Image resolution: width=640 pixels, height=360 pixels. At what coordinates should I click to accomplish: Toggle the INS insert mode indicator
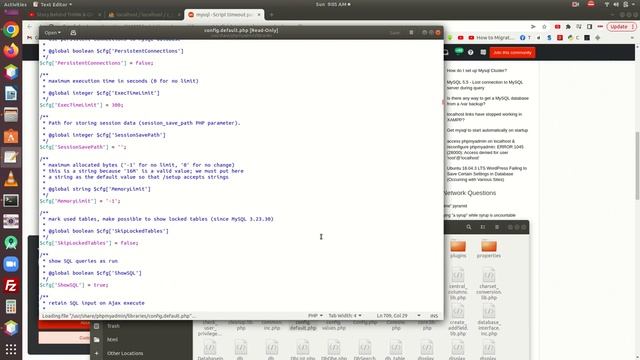434,316
